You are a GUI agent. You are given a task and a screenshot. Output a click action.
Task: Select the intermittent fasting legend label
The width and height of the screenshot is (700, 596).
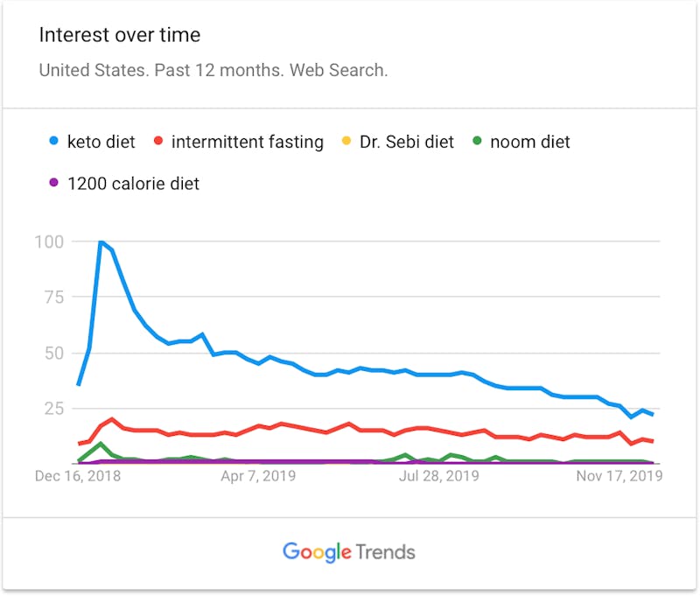click(x=248, y=142)
